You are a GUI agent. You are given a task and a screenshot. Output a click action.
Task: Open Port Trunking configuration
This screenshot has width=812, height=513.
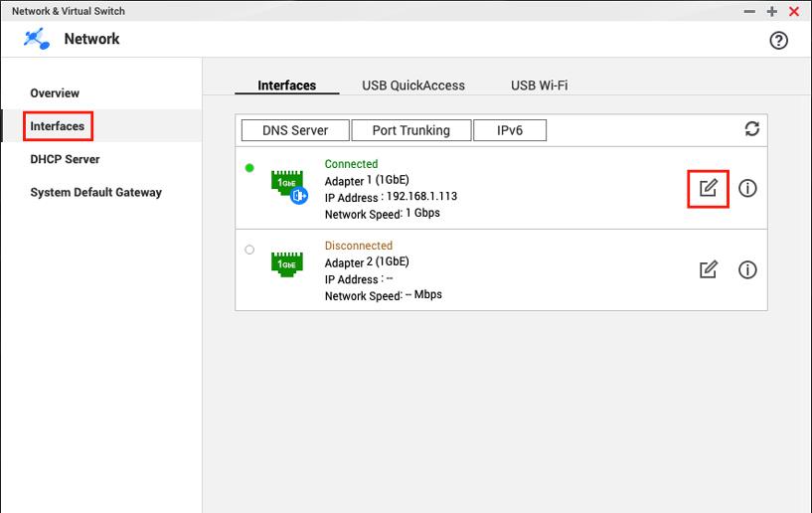click(410, 130)
